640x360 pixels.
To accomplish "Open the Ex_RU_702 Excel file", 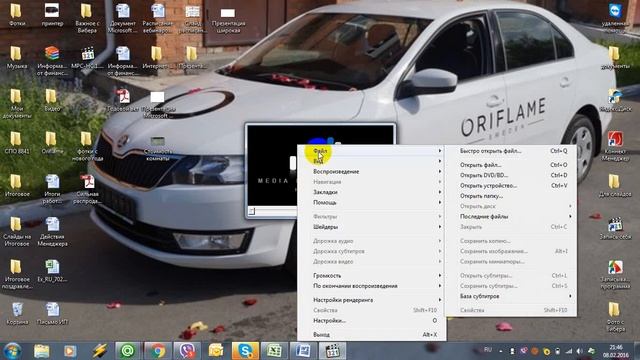I will point(52,271).
